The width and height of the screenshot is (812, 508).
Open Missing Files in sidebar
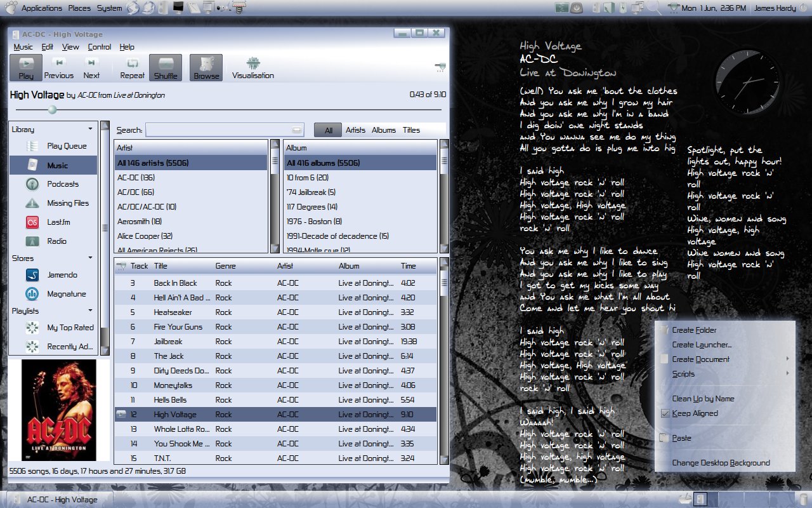pos(53,203)
